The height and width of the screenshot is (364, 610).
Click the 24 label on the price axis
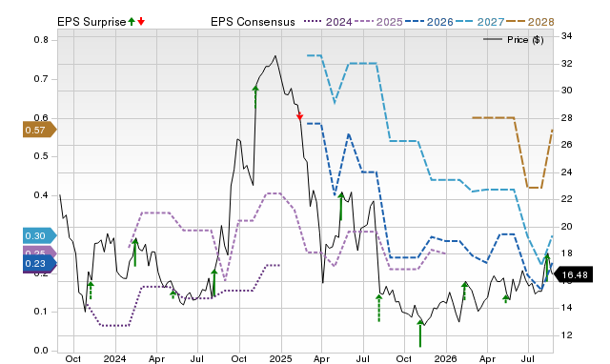pyautogui.click(x=566, y=172)
